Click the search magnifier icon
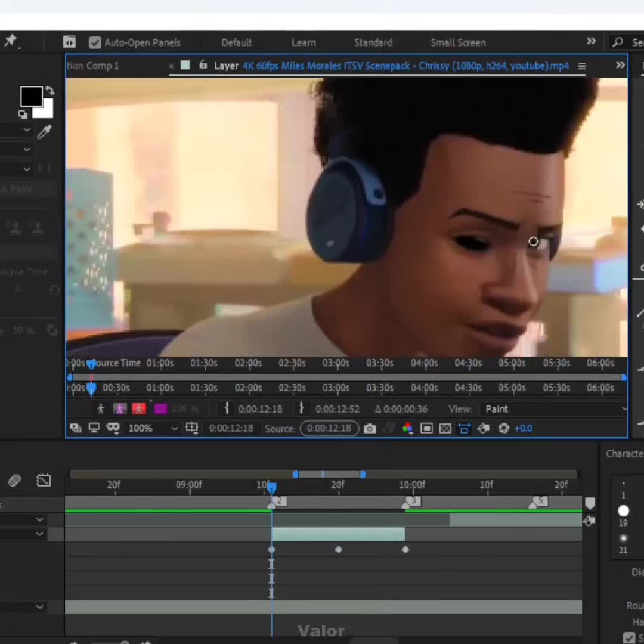The width and height of the screenshot is (644, 644). point(617,42)
